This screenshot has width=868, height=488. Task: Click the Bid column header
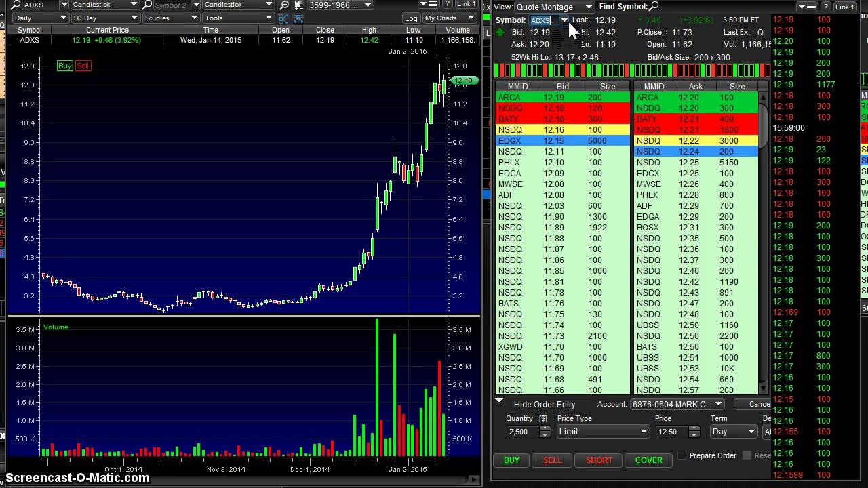pyautogui.click(x=563, y=87)
